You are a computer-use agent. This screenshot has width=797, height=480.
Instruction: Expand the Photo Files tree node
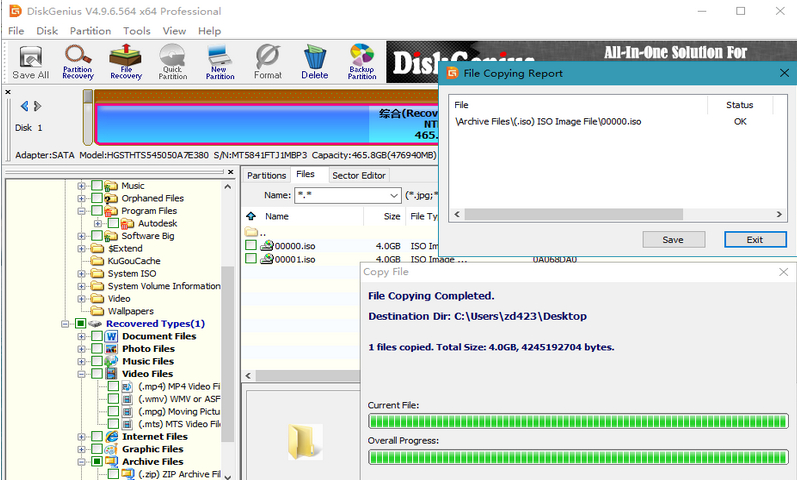[80, 349]
